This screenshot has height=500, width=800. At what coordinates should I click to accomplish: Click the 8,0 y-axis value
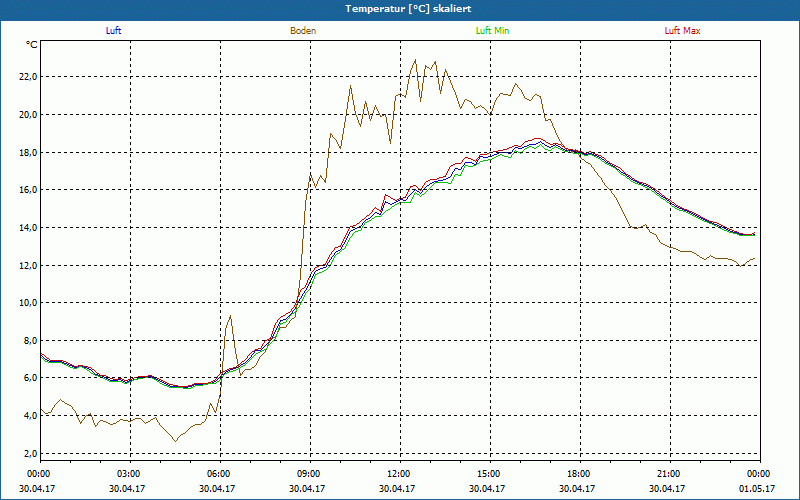(30, 340)
